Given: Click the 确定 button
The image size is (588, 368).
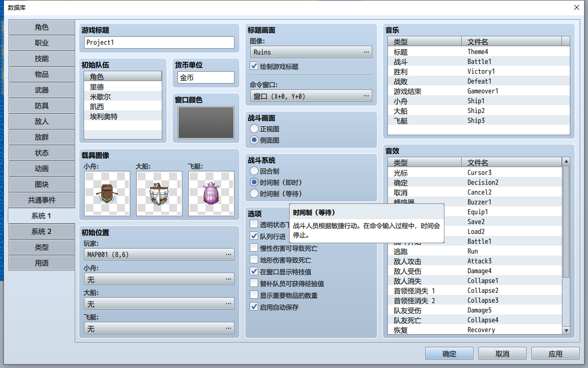Looking at the screenshot, I should click(x=449, y=354).
